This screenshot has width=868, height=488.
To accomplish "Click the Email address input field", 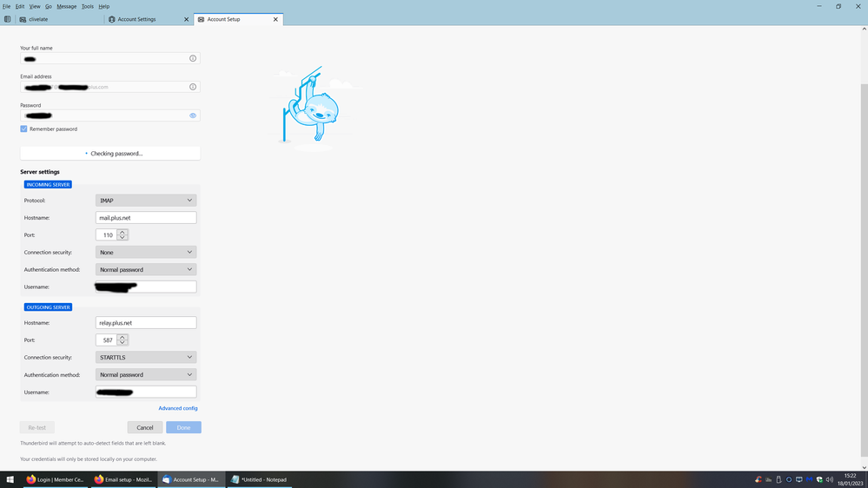I will [110, 87].
